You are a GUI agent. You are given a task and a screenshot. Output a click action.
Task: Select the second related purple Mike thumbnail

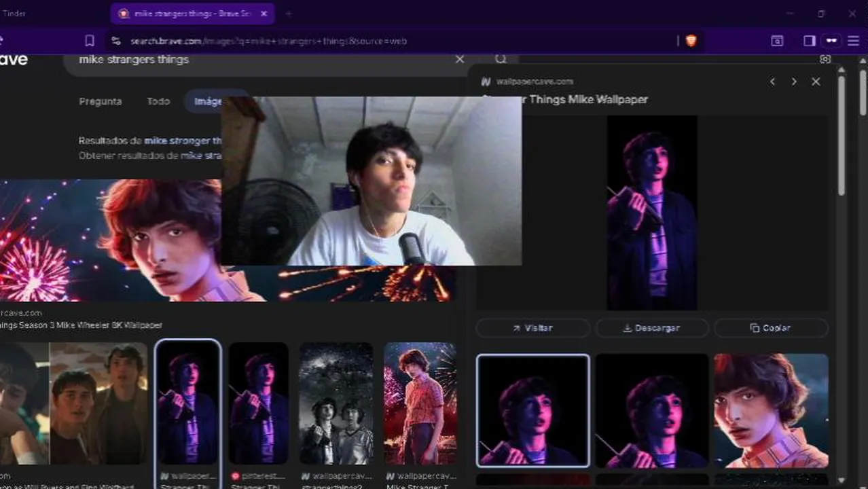click(652, 410)
